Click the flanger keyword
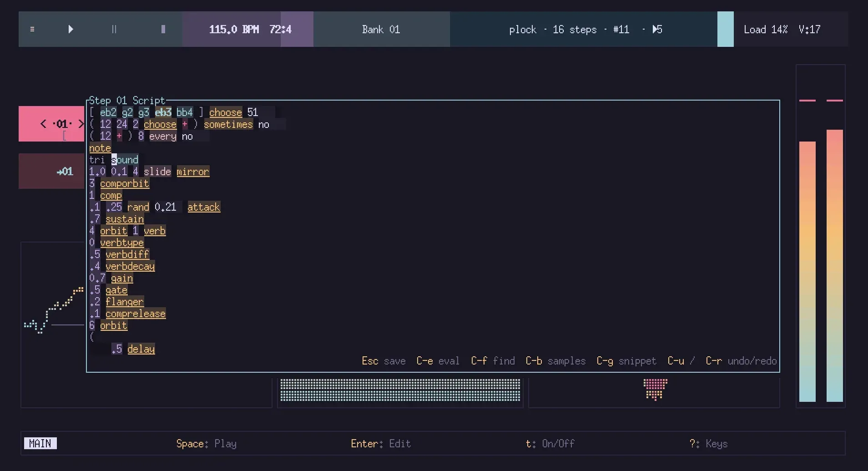This screenshot has width=868, height=471. 125,302
